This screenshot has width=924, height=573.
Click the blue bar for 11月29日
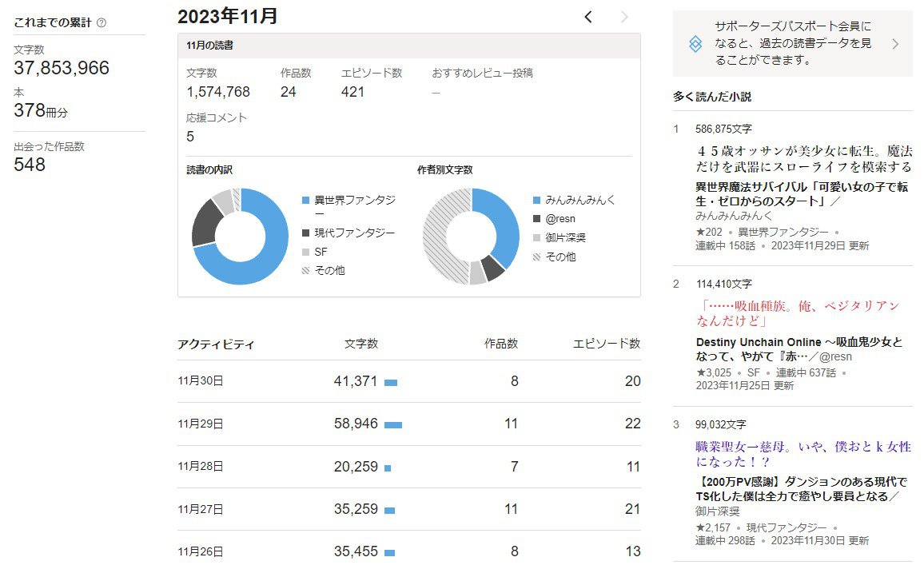point(392,424)
